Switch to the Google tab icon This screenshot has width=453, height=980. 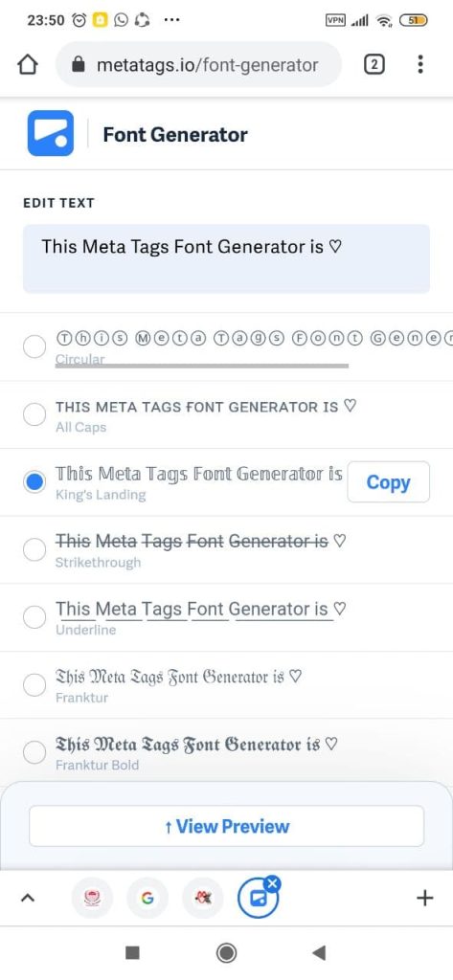(x=147, y=899)
